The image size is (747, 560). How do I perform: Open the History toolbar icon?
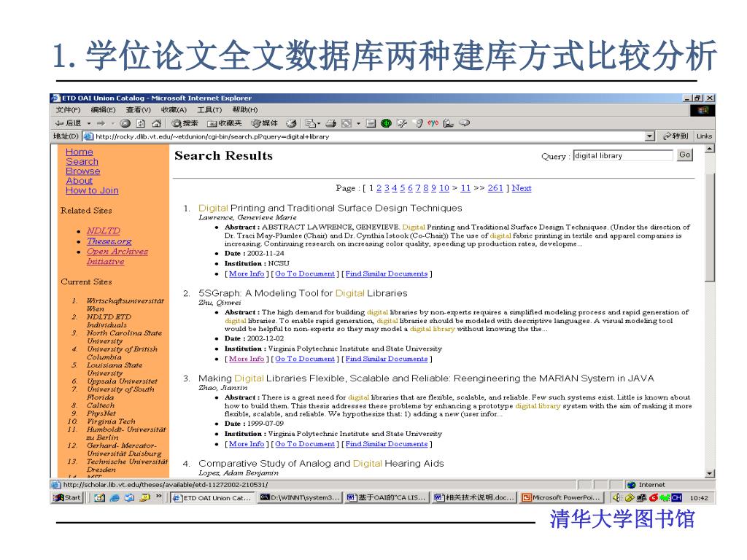(291, 123)
